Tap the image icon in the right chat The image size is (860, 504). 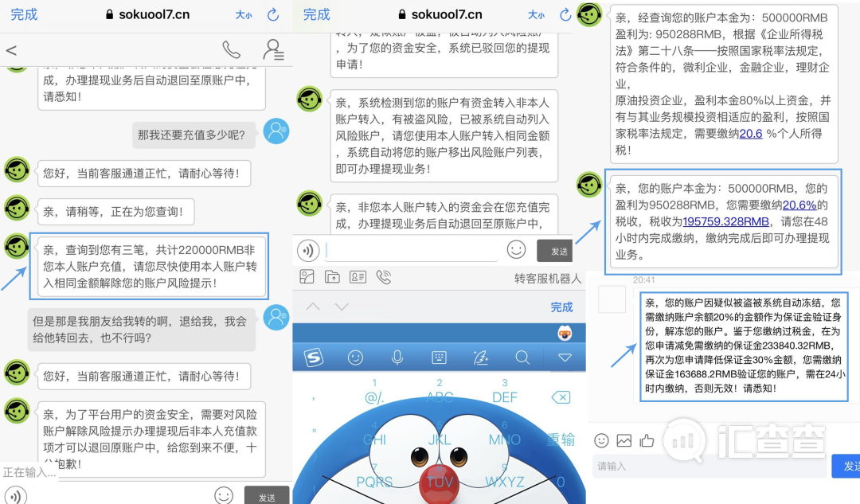point(624,440)
